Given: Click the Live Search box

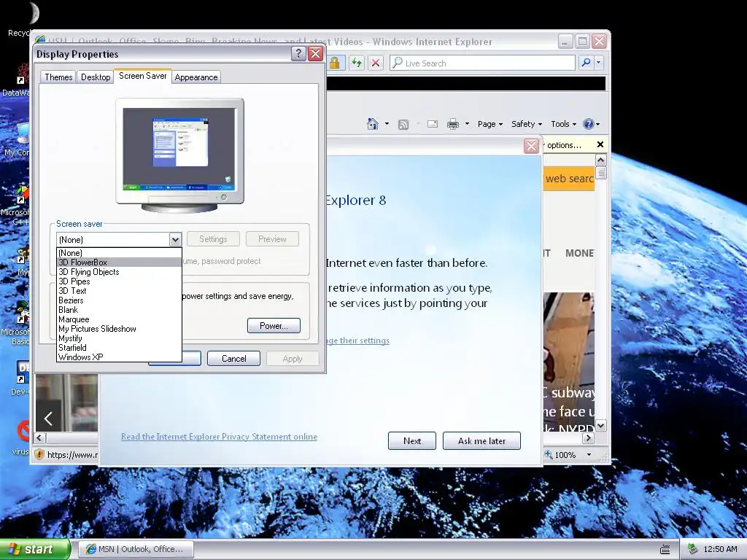Looking at the screenshot, I should tap(482, 63).
